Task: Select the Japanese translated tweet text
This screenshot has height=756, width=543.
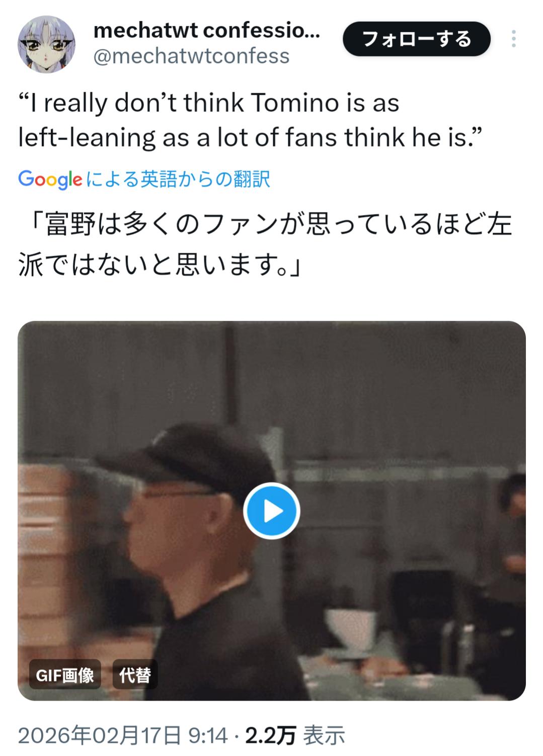Action: tap(265, 244)
